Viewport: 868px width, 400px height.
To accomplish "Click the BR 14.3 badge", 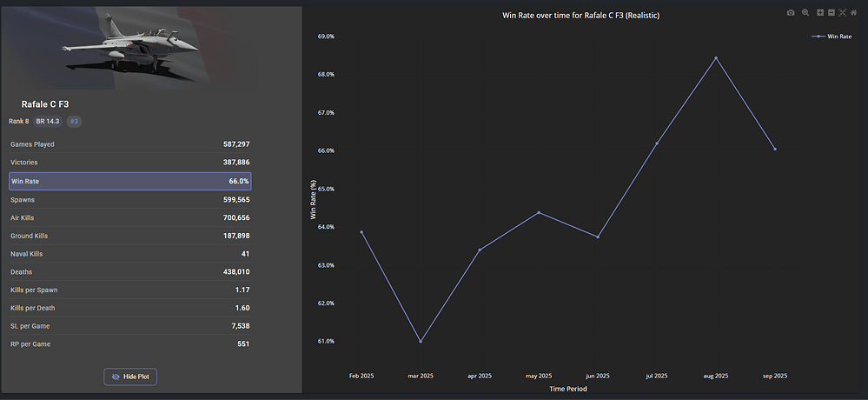I will pos(48,121).
